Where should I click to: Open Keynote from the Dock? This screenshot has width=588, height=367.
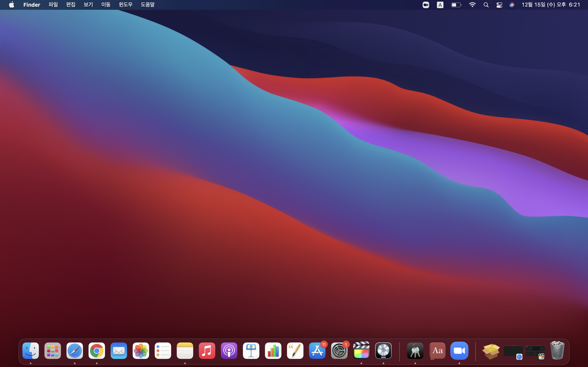click(251, 350)
